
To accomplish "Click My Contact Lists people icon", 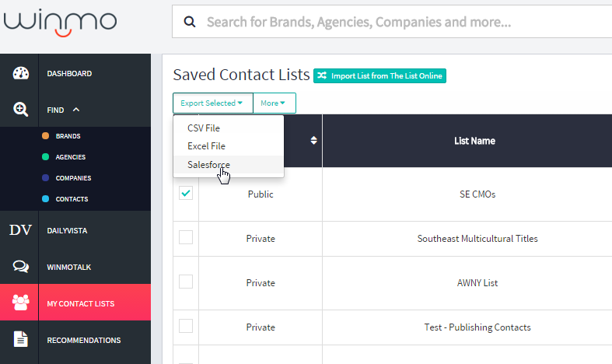I will click(x=20, y=302).
